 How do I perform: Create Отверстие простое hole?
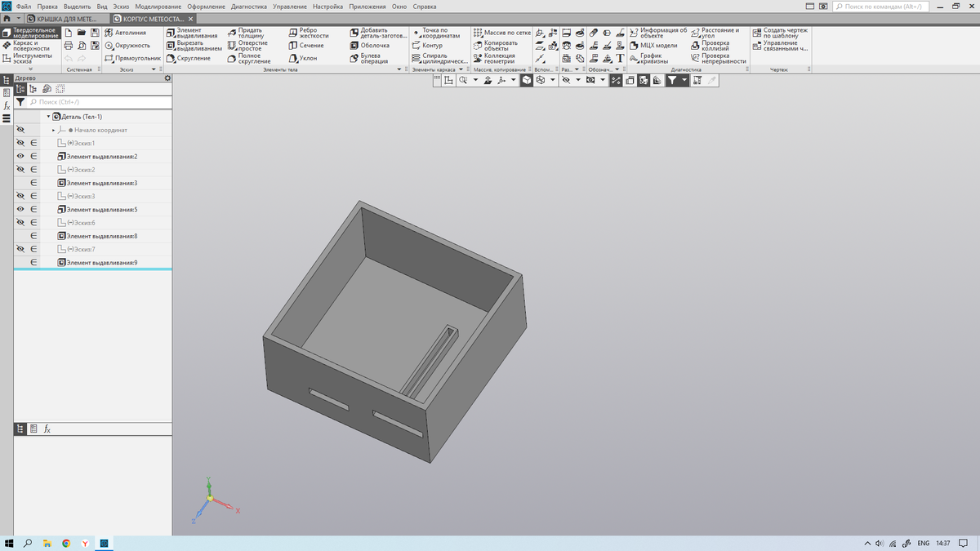tap(247, 46)
